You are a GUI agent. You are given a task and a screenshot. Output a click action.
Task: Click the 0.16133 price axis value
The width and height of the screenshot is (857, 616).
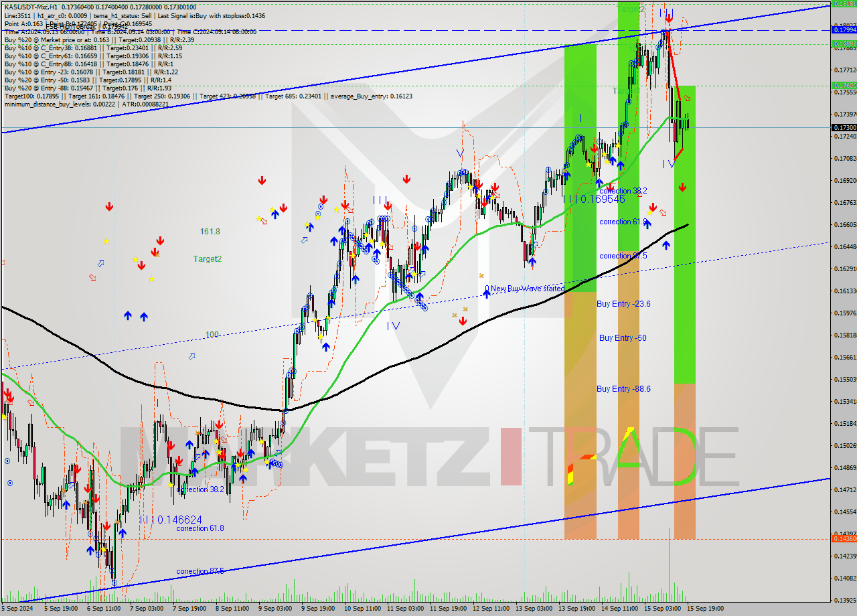(844, 291)
